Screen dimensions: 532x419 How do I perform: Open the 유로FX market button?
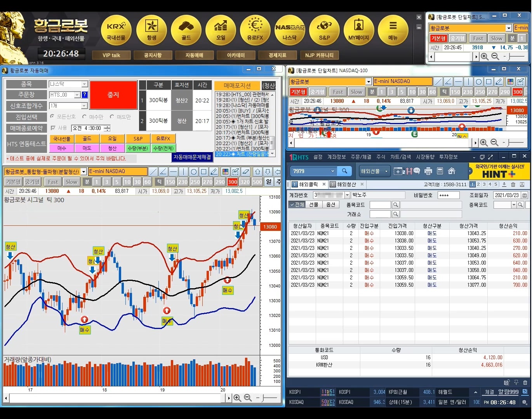pos(255,30)
